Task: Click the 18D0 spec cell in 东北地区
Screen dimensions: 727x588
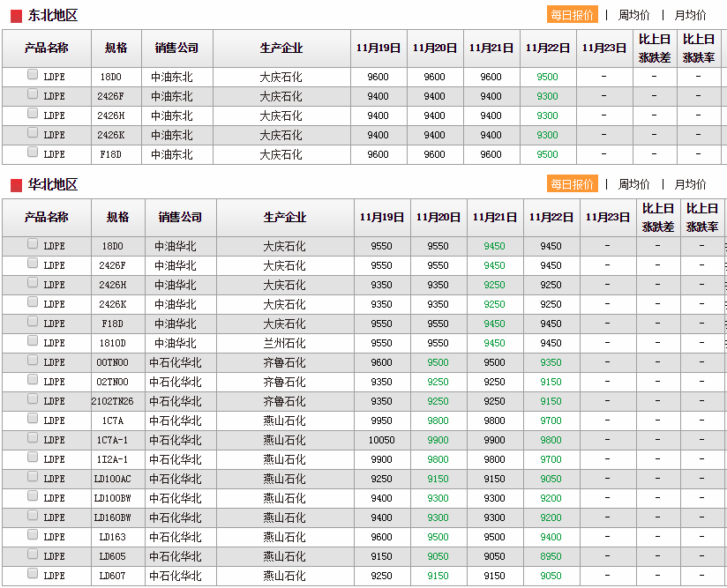Action: pos(111,77)
